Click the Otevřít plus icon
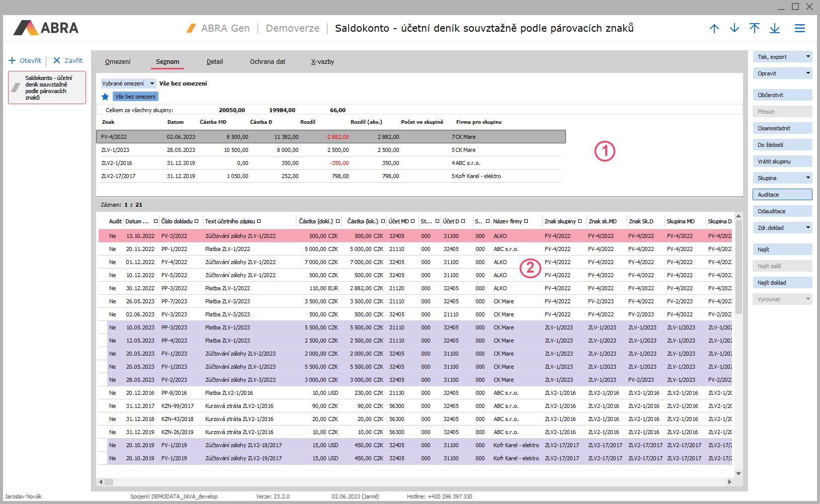 tap(13, 60)
